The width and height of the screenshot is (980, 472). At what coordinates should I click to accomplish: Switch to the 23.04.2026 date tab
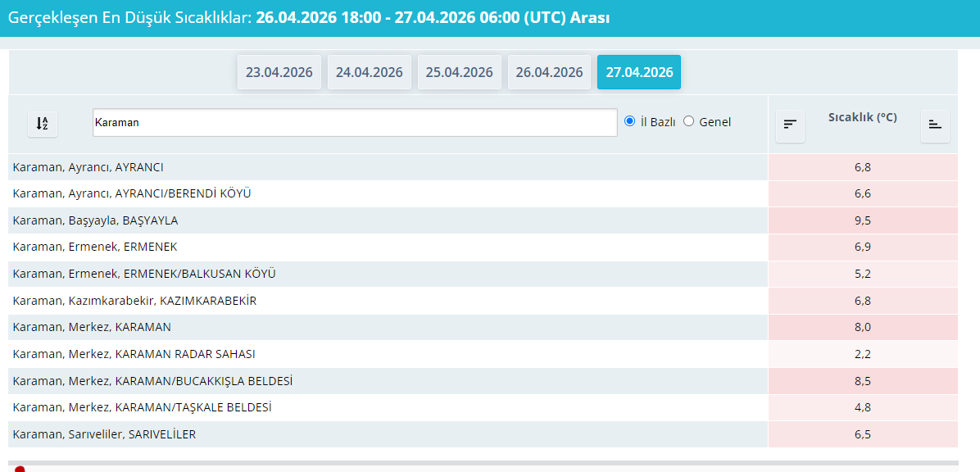click(279, 72)
